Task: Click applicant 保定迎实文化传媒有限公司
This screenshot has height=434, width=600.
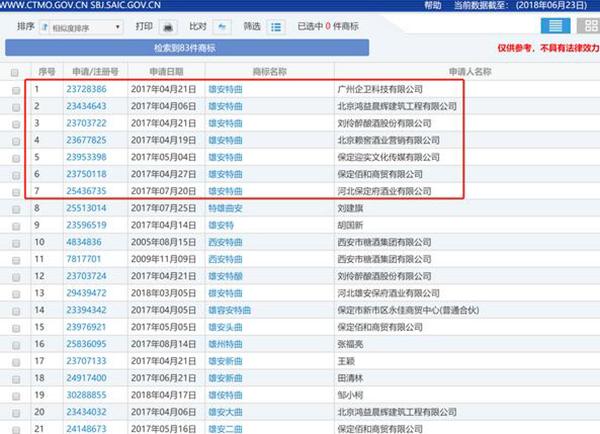Action: (x=388, y=157)
